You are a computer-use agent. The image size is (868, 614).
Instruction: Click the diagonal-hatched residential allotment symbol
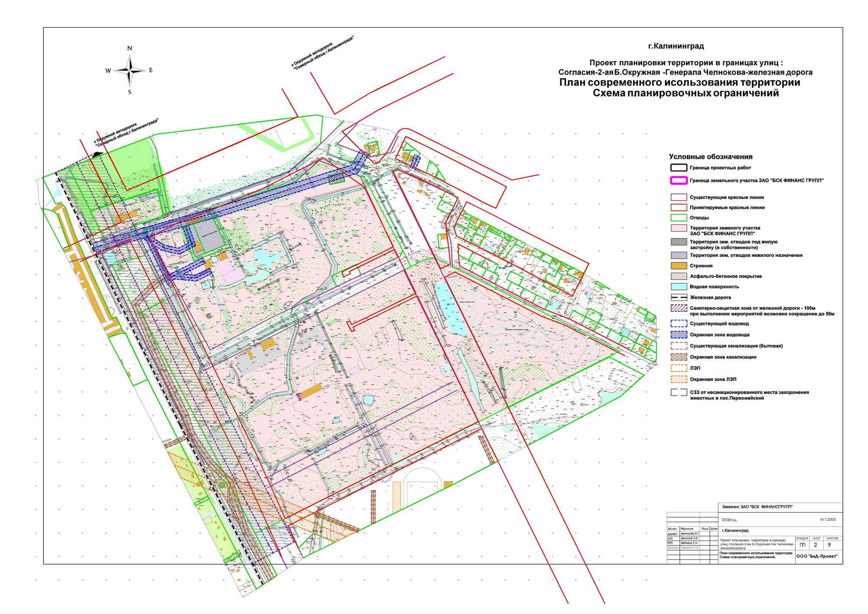click(x=679, y=242)
